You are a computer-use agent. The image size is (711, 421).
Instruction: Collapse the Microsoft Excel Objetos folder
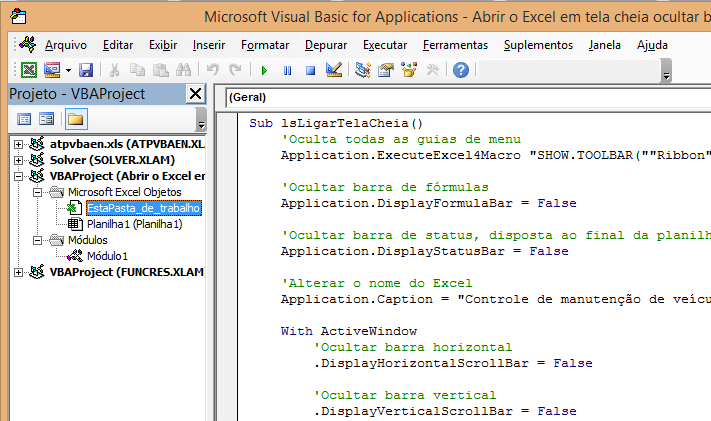pyautogui.click(x=37, y=192)
